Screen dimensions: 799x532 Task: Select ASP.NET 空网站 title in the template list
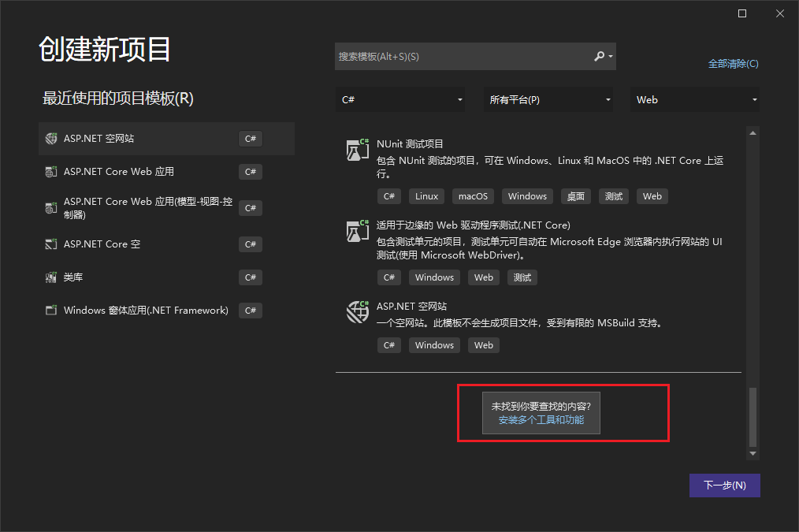pyautogui.click(x=412, y=307)
